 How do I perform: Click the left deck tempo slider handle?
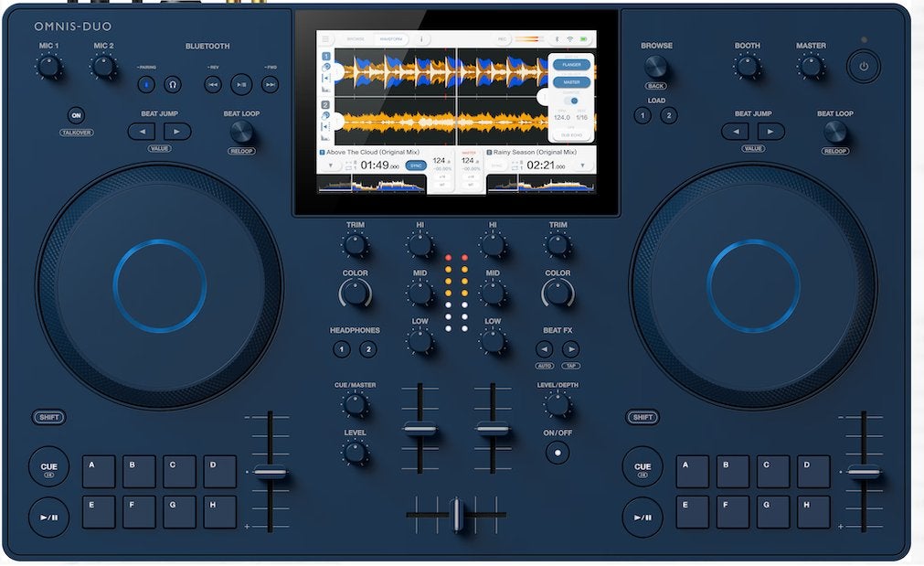click(x=270, y=472)
